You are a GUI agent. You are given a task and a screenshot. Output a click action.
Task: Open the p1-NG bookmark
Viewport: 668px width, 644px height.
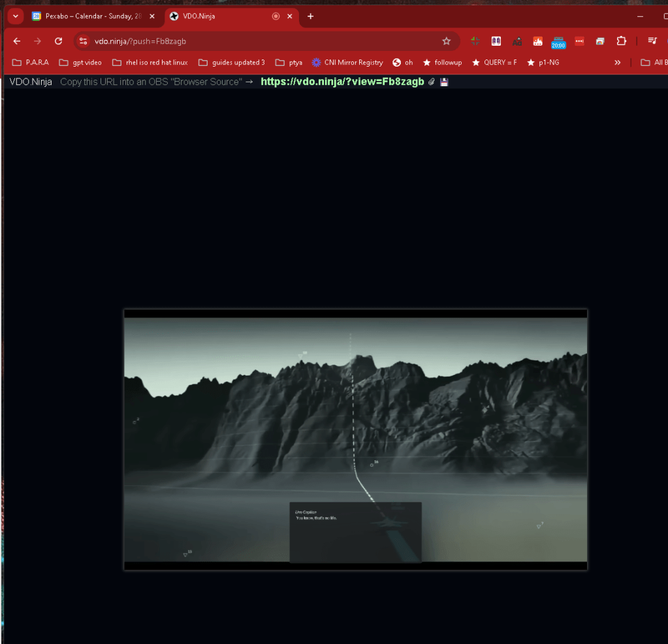click(543, 63)
